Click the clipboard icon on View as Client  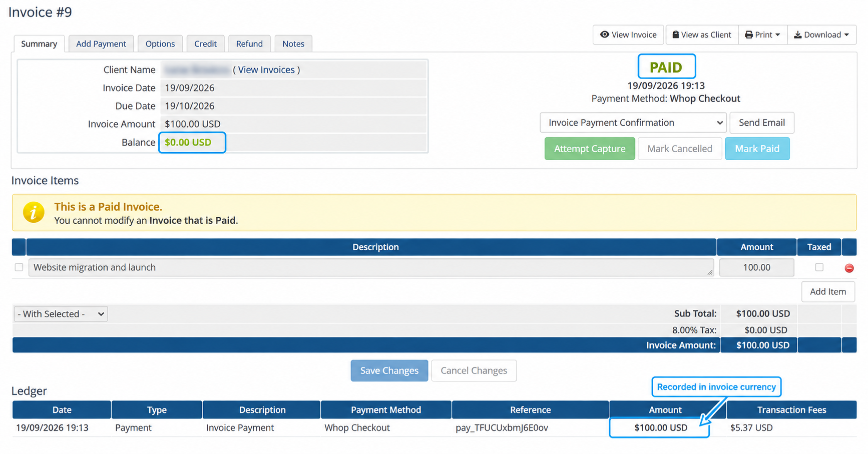pos(676,35)
